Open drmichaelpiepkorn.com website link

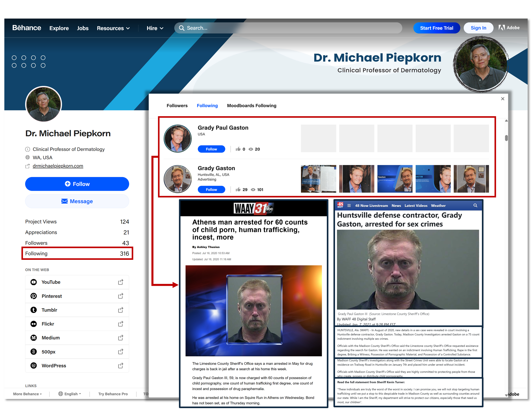pos(58,166)
